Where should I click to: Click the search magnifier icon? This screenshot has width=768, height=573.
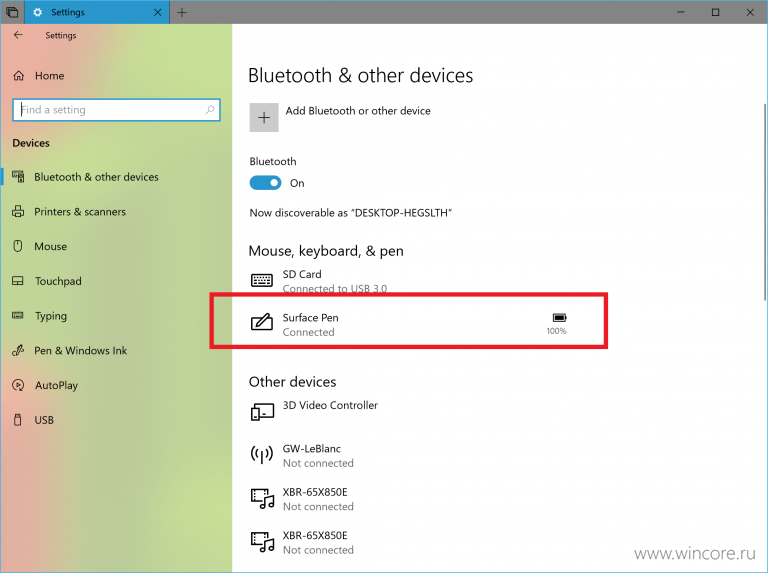pyautogui.click(x=210, y=110)
